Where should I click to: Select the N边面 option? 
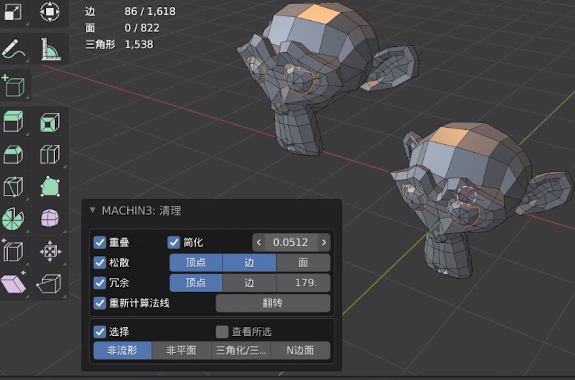coord(300,351)
